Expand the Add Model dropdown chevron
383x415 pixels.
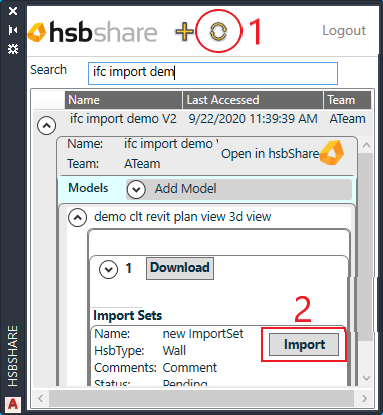click(136, 189)
